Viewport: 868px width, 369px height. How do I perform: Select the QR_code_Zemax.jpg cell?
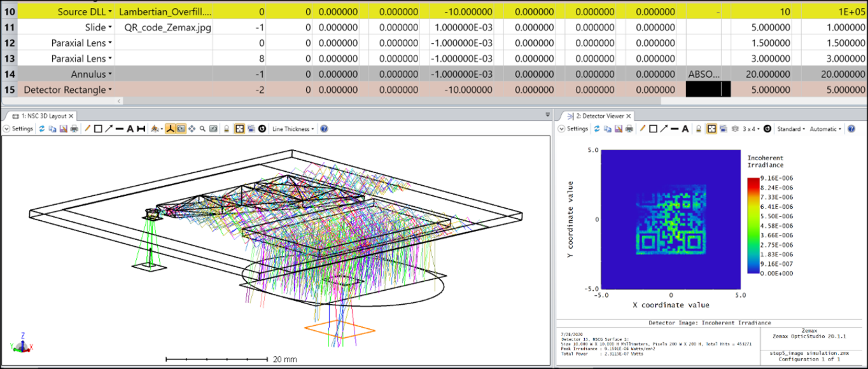pos(168,27)
